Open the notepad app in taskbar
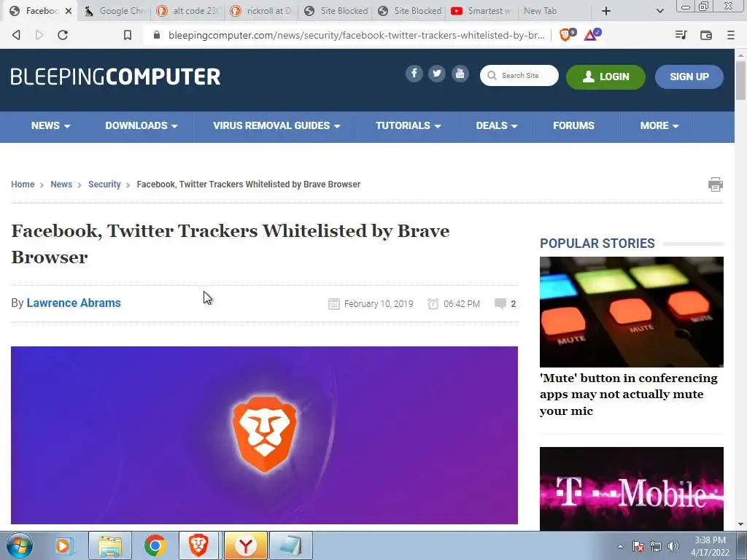Image resolution: width=747 pixels, height=560 pixels. (291, 545)
